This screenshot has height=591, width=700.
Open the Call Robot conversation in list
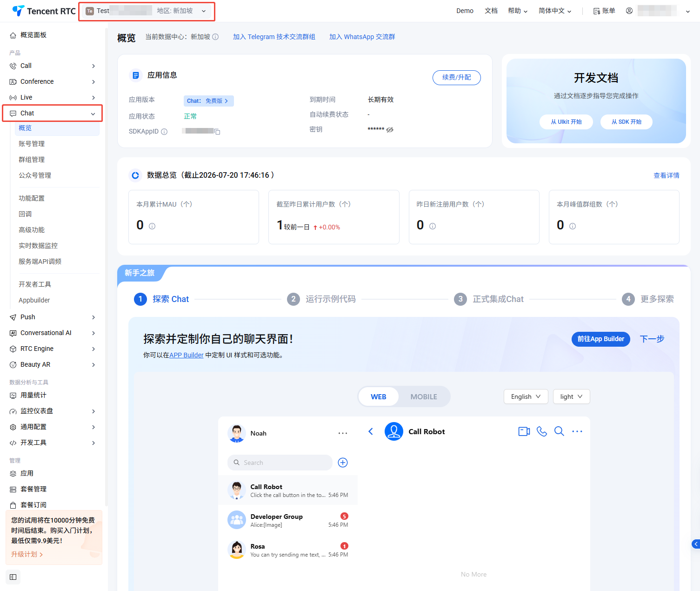(288, 490)
